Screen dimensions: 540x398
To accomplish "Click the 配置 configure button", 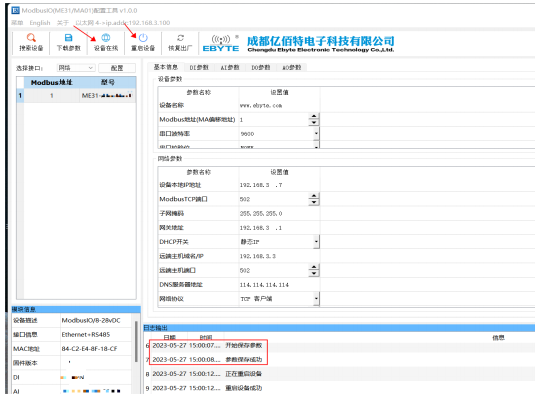I will (x=117, y=68).
